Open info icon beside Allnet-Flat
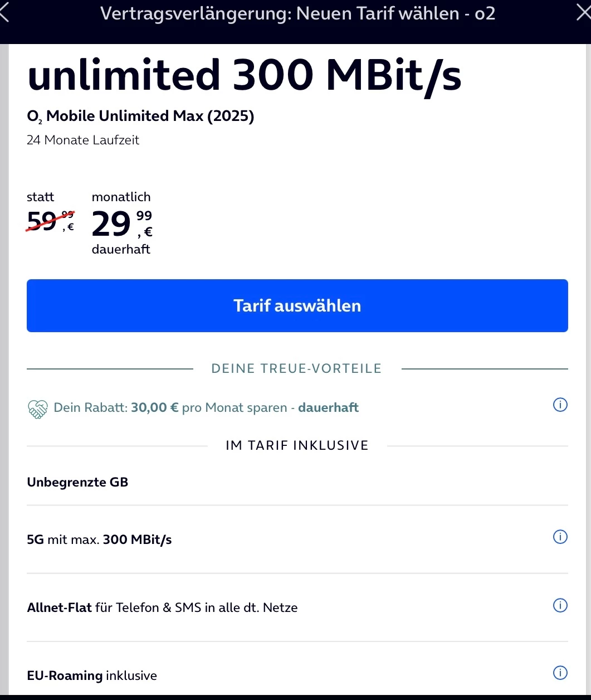591x700 pixels. [x=560, y=605]
